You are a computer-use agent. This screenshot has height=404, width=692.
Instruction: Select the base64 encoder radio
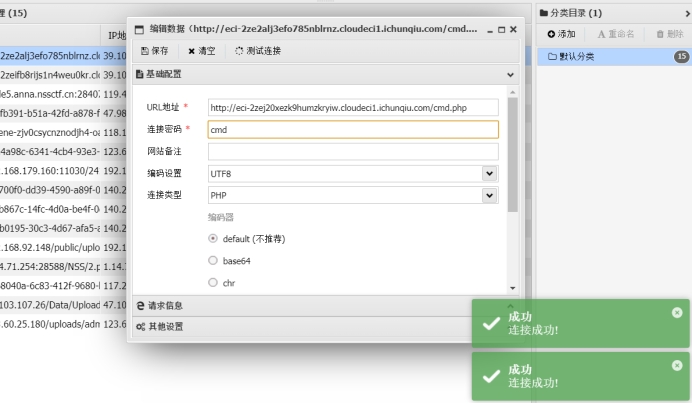click(213, 261)
